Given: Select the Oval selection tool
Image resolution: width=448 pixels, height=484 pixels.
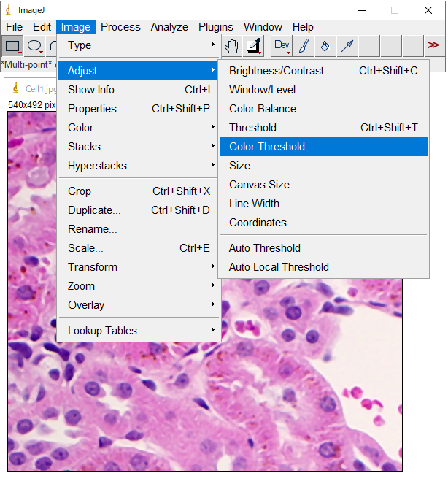Looking at the screenshot, I should point(34,46).
